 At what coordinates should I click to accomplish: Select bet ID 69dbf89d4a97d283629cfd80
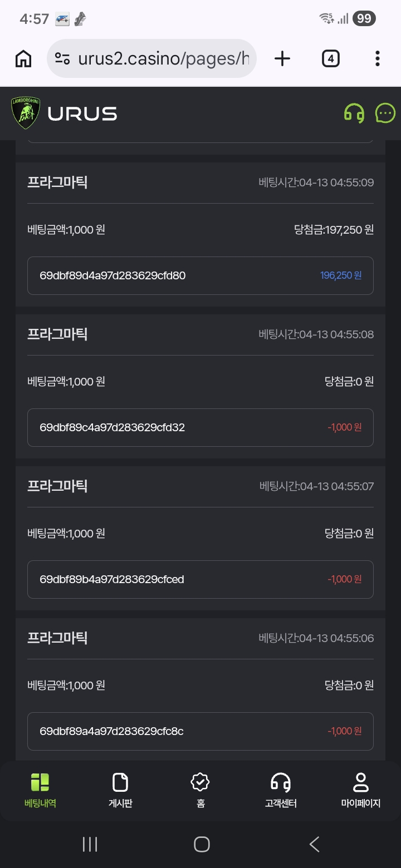pos(113,275)
